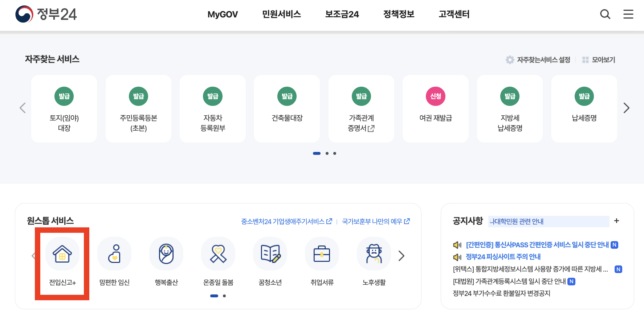
Task: Select the 주민등록등본(초본) 발급 card
Action: (138, 109)
